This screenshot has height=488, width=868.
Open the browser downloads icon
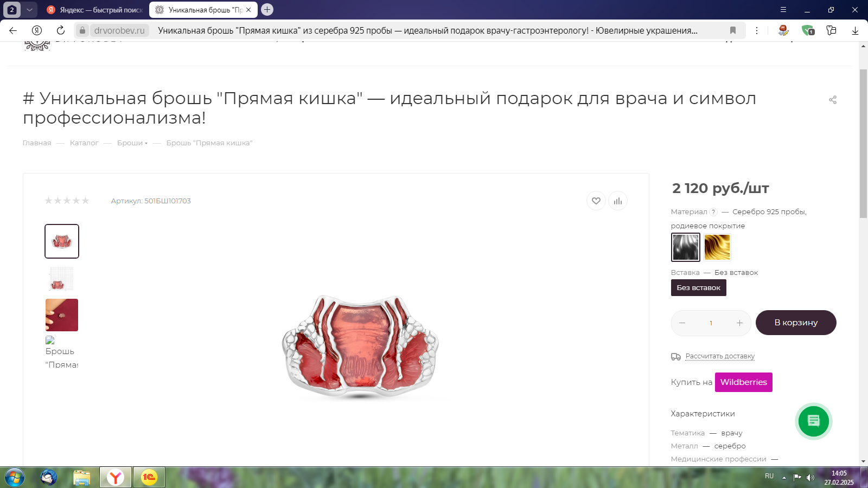tap(855, 30)
